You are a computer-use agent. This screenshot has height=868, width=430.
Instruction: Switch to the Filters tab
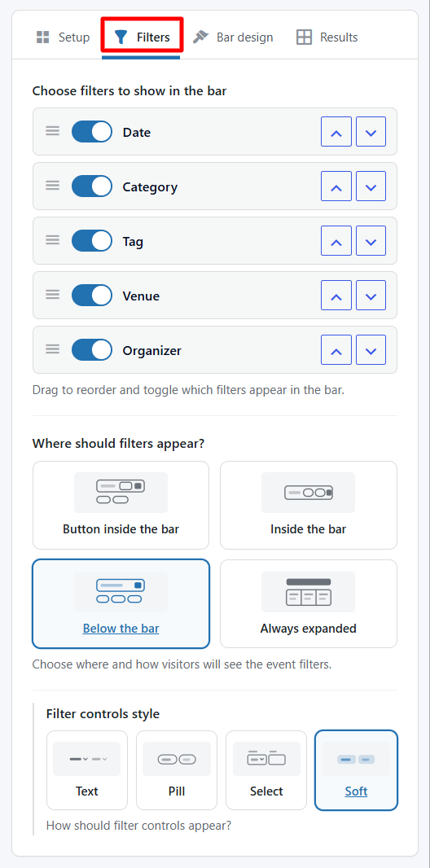point(142,37)
